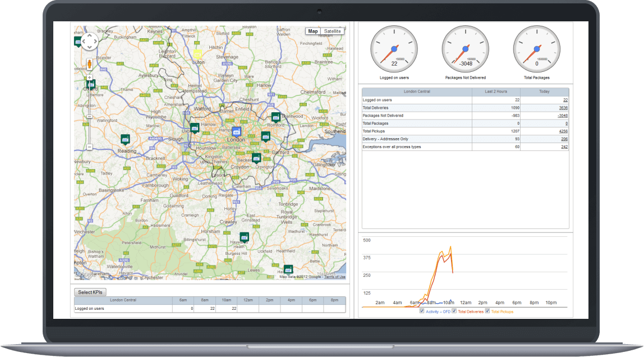Image resolution: width=644 pixels, height=357 pixels.
Task: Switch to Satellite view
Action: click(332, 31)
